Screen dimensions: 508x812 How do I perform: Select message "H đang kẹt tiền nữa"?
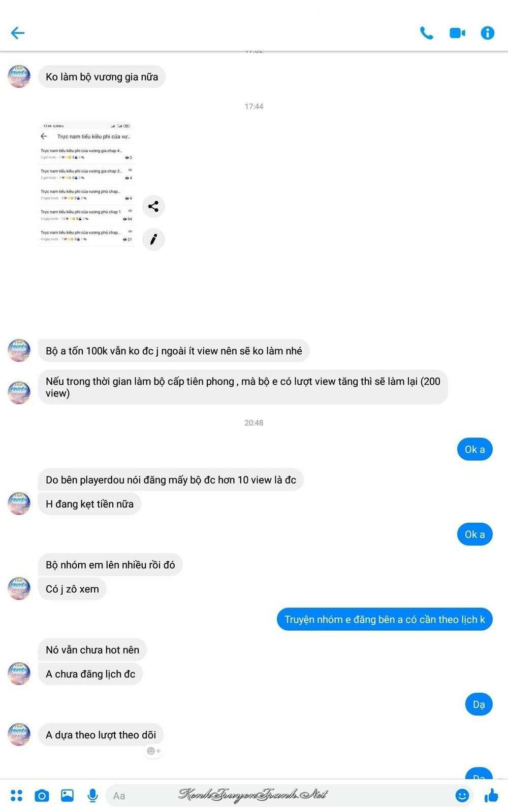(89, 504)
